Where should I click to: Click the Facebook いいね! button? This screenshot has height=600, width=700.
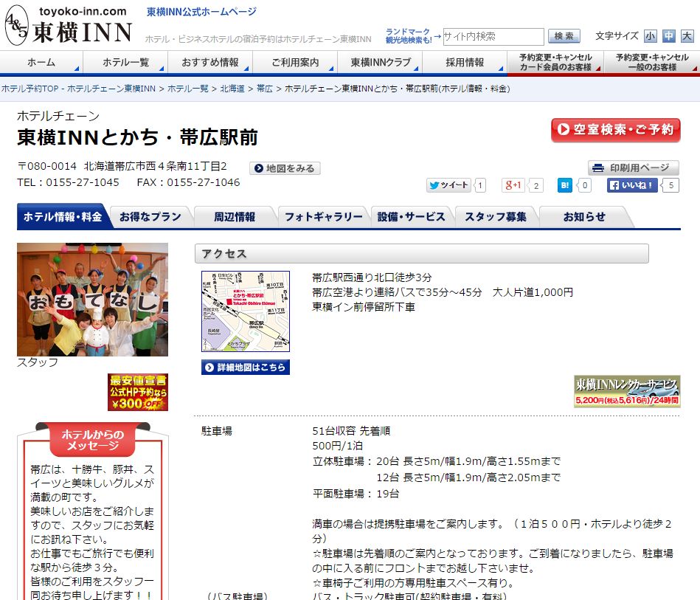point(632,185)
